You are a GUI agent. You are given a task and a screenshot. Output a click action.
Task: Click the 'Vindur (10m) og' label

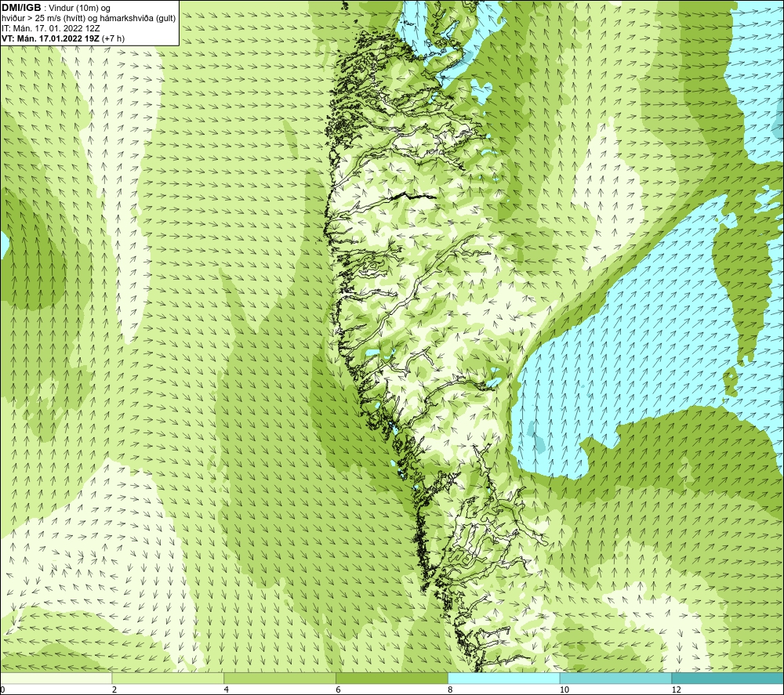tap(81, 9)
